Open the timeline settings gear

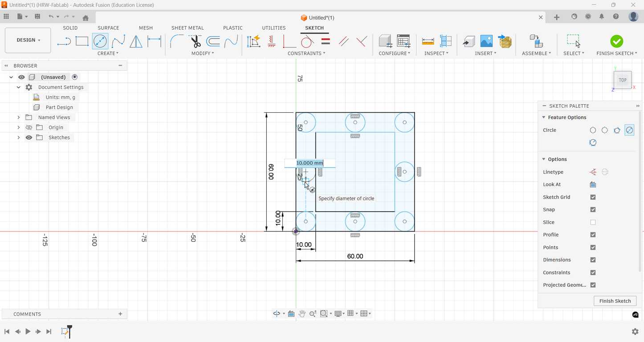(635, 331)
